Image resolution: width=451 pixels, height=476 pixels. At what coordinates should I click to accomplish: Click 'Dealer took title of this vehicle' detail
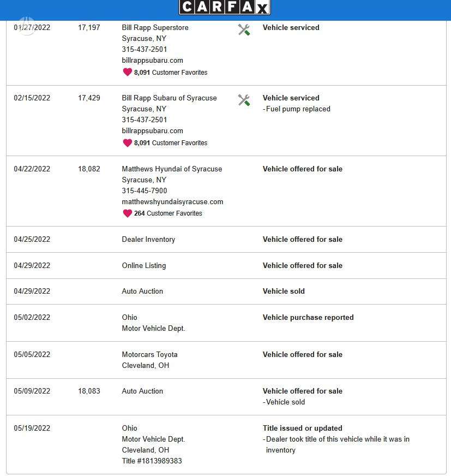coord(336,444)
